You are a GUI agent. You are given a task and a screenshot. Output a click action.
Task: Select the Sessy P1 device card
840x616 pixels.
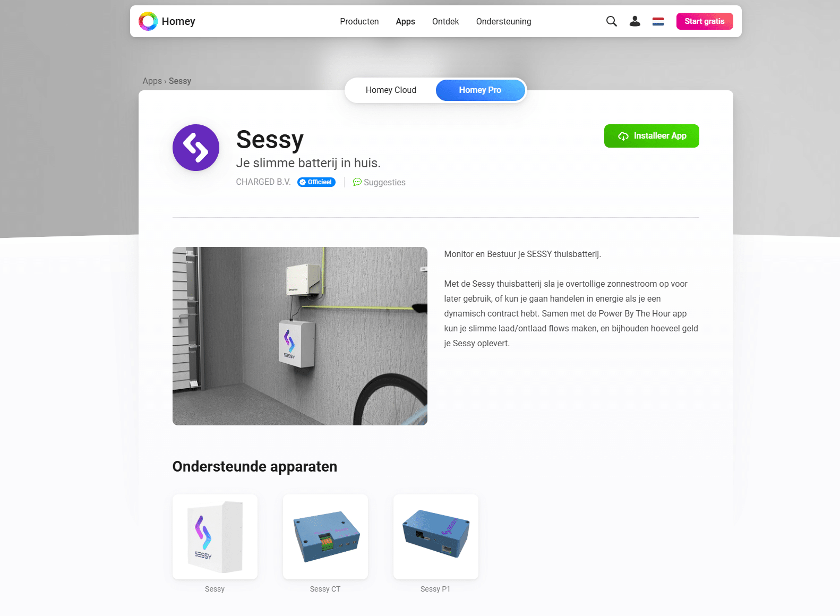(x=436, y=544)
